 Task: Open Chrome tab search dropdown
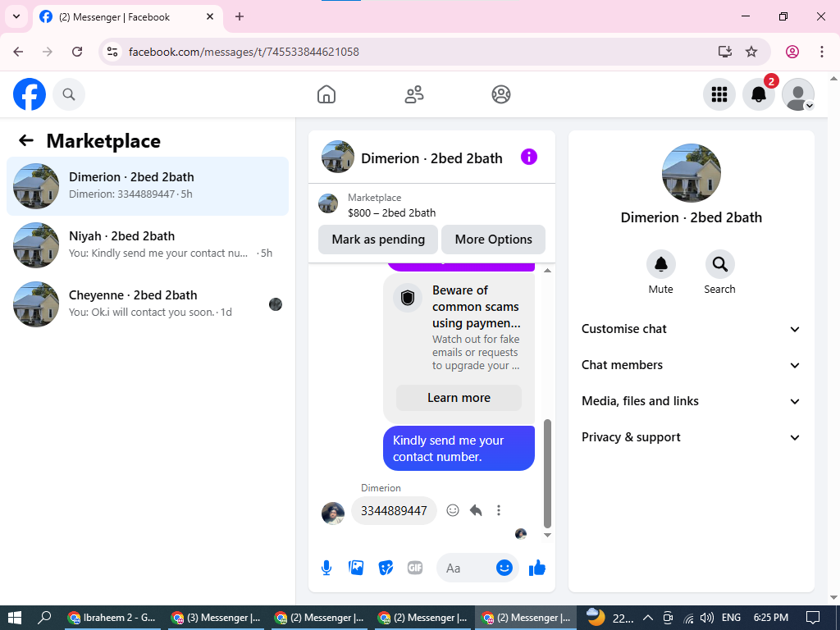(16, 16)
